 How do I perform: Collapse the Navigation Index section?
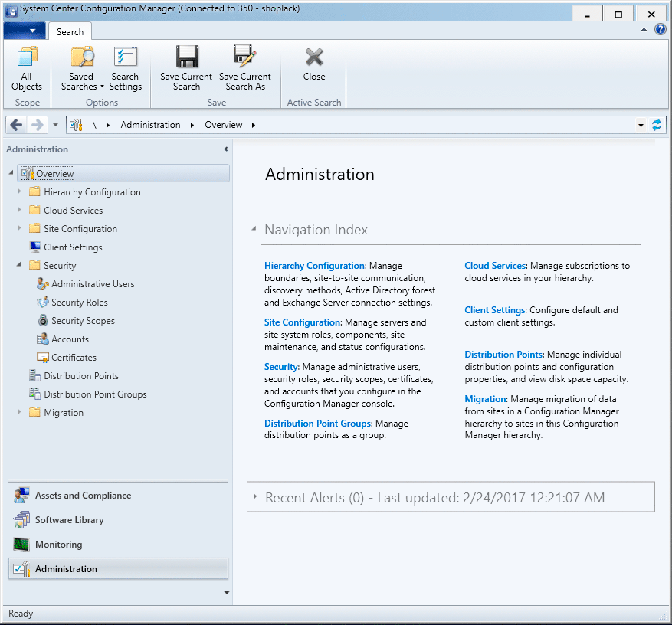[254, 229]
